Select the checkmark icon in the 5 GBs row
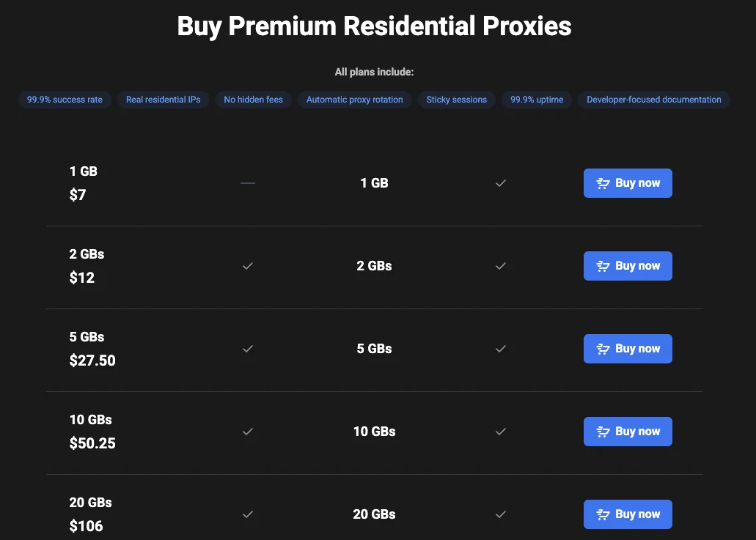Screen dimensions: 756x540 tap(248, 349)
